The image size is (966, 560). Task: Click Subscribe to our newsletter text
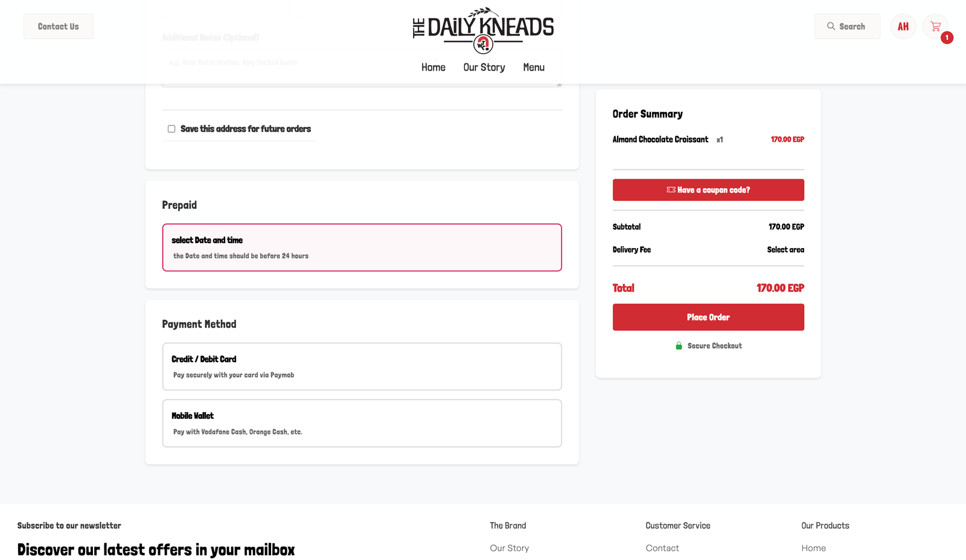pyautogui.click(x=69, y=526)
